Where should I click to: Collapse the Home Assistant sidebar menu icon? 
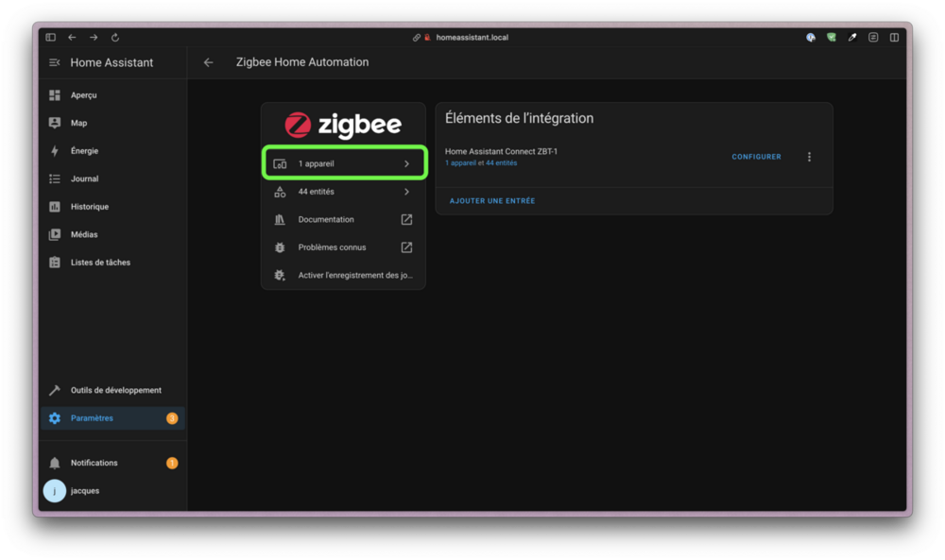pyautogui.click(x=54, y=62)
